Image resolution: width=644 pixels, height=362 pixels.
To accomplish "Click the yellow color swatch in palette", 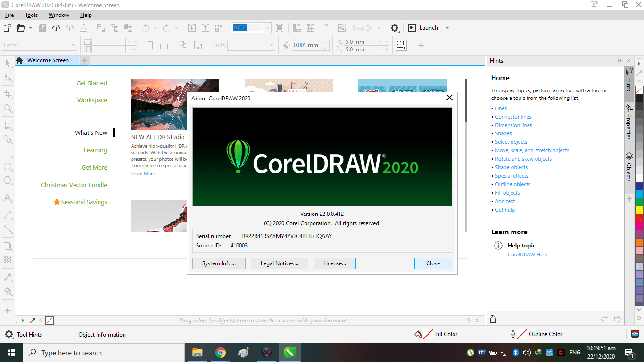I will point(639,210).
